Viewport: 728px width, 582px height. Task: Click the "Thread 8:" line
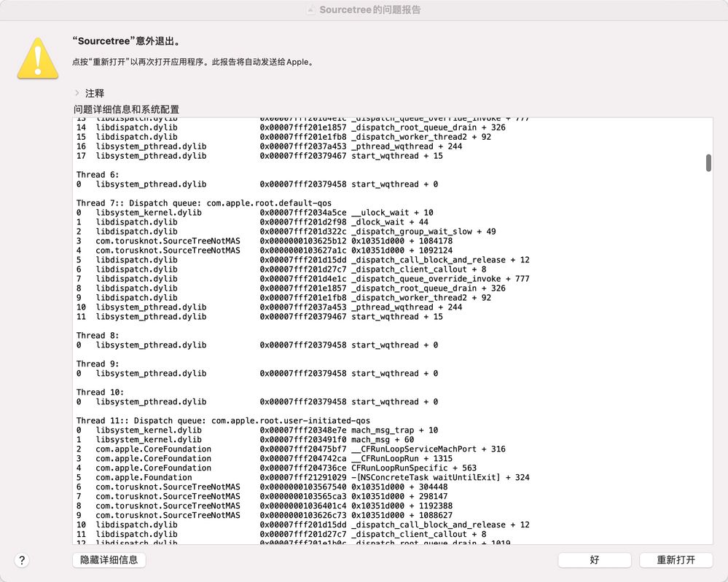click(x=98, y=335)
